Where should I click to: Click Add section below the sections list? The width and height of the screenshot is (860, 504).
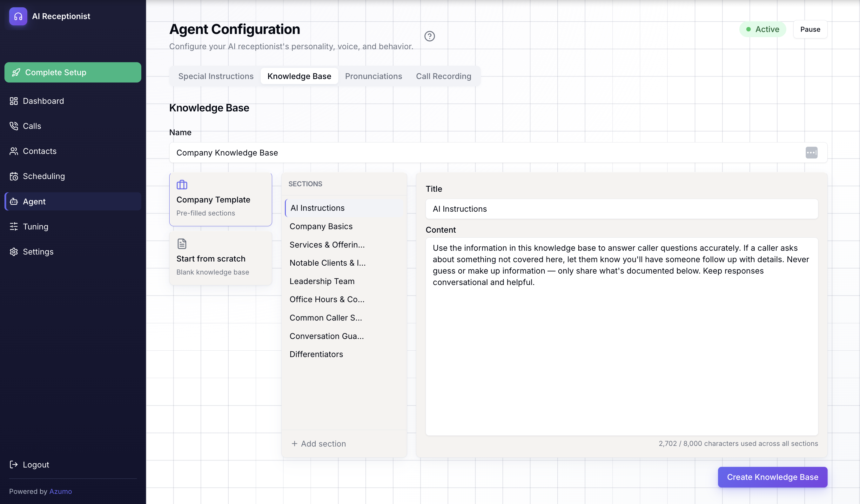pos(319,443)
